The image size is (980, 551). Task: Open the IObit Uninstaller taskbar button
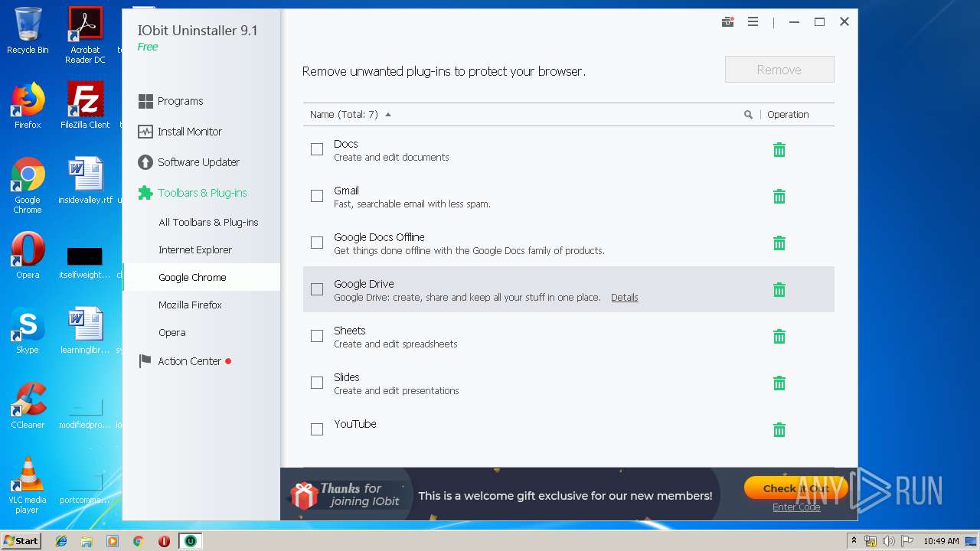190,541
